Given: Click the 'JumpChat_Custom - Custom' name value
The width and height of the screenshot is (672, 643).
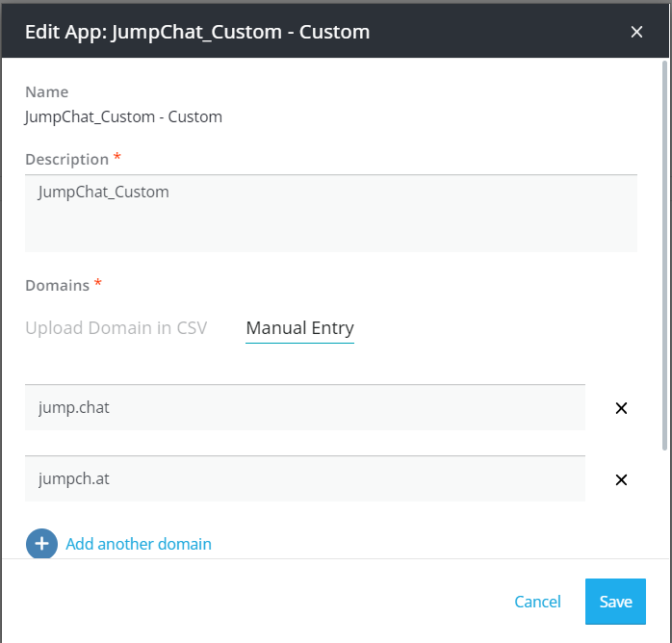Looking at the screenshot, I should [123, 116].
